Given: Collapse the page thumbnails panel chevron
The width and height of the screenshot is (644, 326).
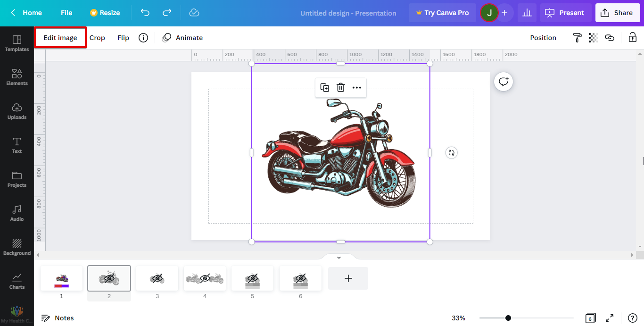Looking at the screenshot, I should click(339, 257).
